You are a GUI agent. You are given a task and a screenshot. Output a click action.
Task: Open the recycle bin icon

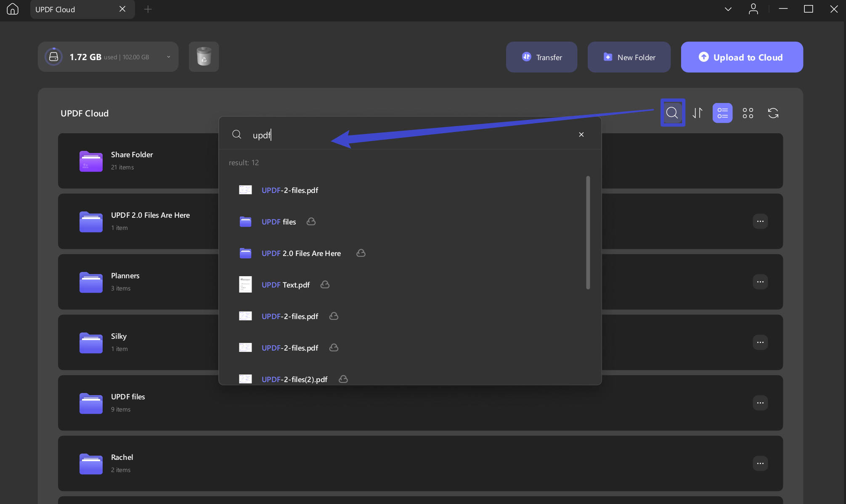(204, 57)
